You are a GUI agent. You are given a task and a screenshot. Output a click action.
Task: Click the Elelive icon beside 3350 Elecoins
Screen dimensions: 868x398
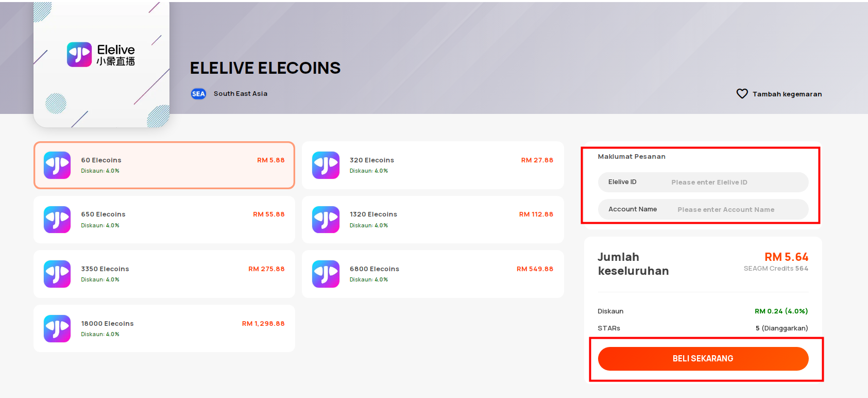pyautogui.click(x=57, y=274)
